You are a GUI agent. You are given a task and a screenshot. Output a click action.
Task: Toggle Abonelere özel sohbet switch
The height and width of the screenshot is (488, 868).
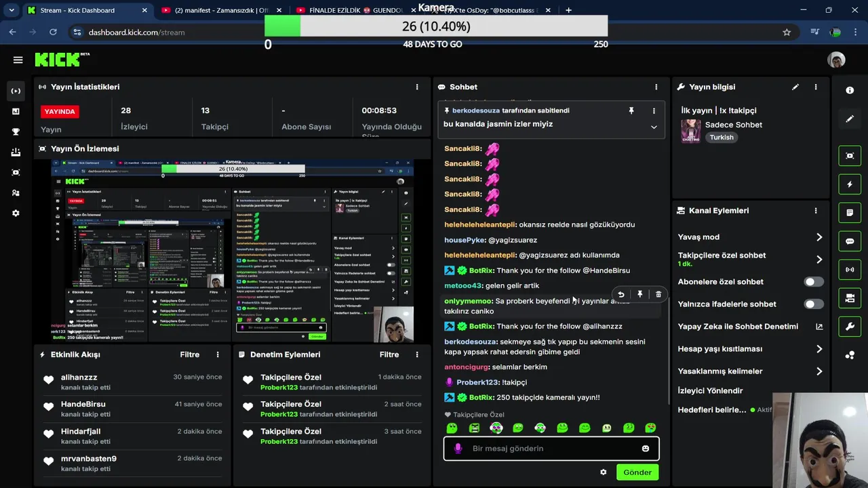[x=814, y=281]
